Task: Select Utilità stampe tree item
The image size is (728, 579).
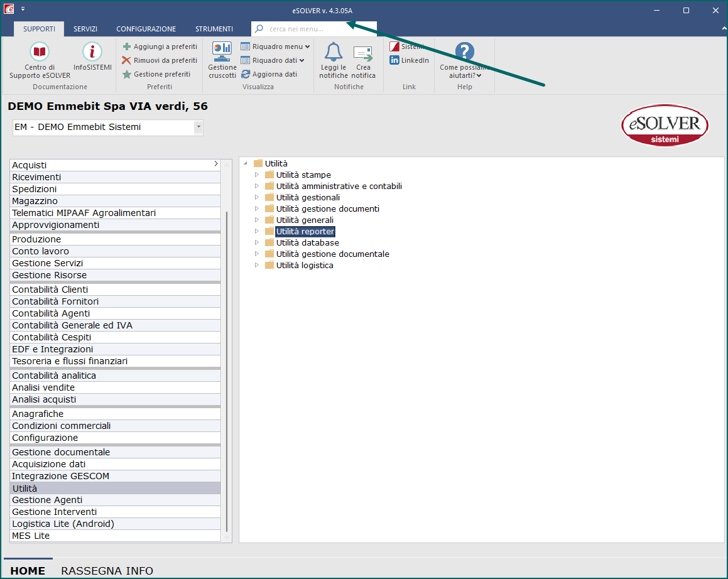Action: 303,175
